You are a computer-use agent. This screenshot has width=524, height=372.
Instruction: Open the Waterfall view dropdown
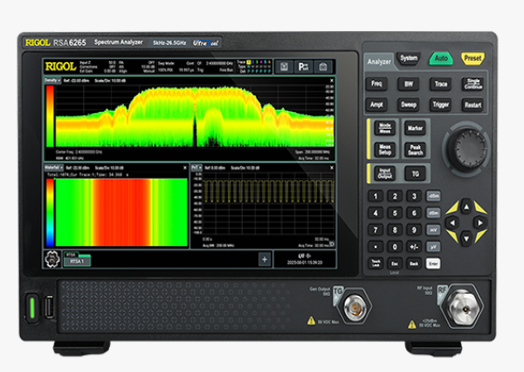pyautogui.click(x=54, y=168)
